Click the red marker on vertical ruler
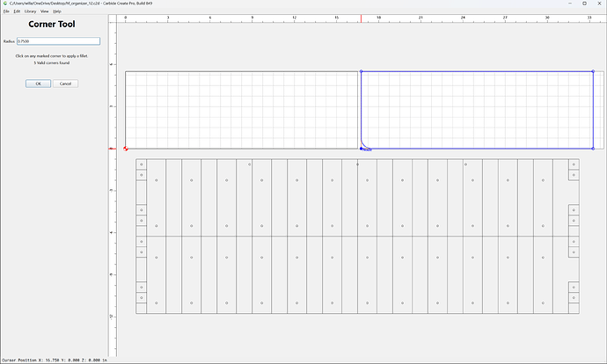Viewport: 607px width, 364px height. (113, 149)
